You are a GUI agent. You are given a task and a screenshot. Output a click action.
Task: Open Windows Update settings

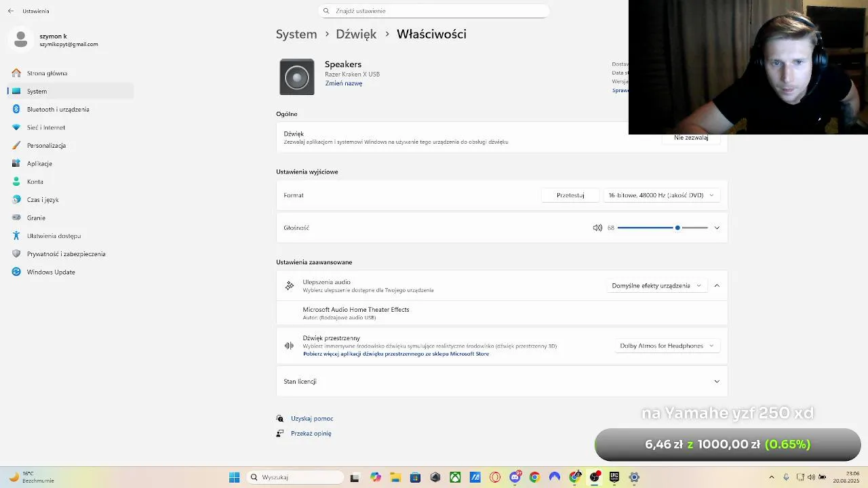(x=71, y=272)
